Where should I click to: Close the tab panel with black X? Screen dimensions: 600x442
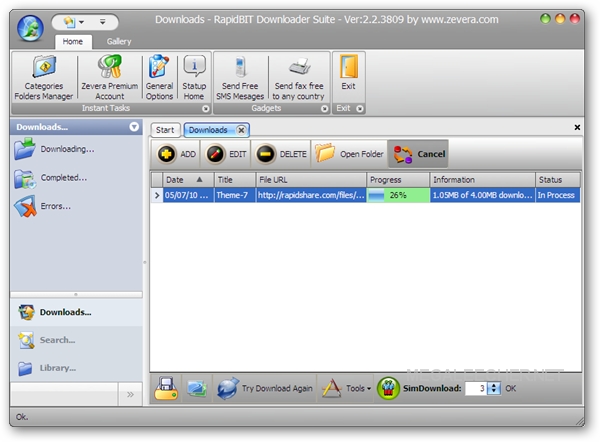577,127
